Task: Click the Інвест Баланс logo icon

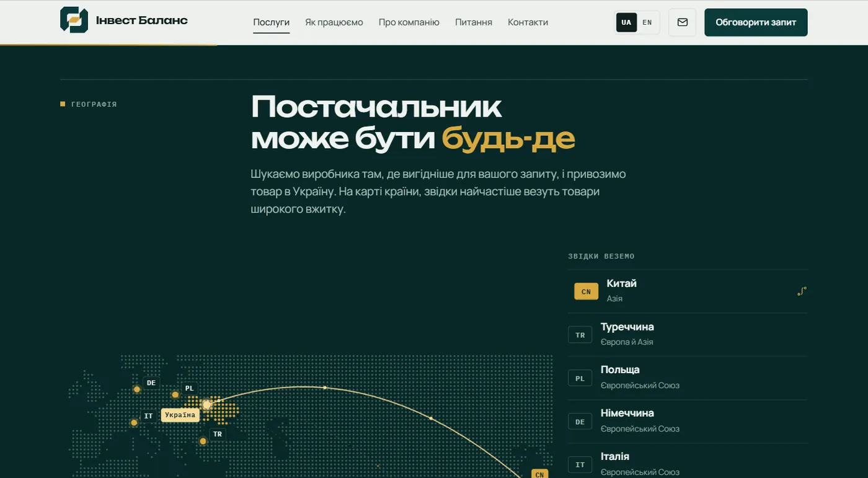Action: (74, 20)
